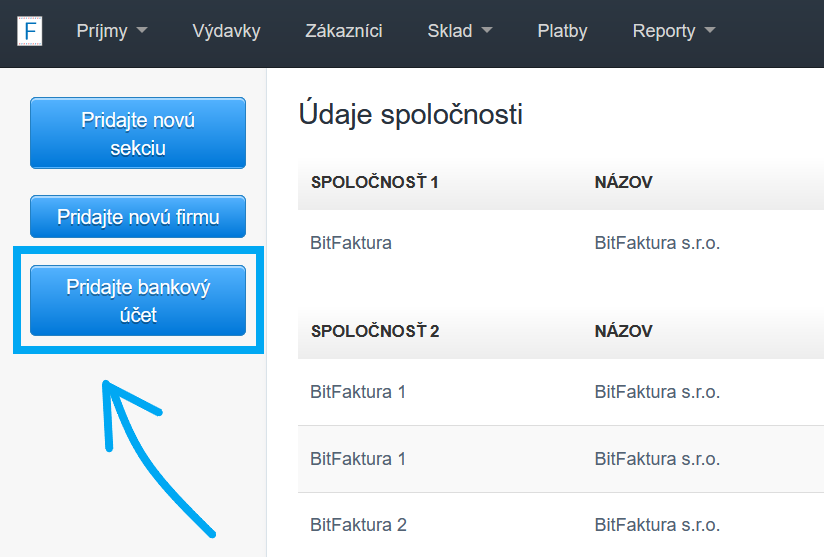
Task: Click the SPOLOČNOSŤ 2 column header
Action: point(375,331)
